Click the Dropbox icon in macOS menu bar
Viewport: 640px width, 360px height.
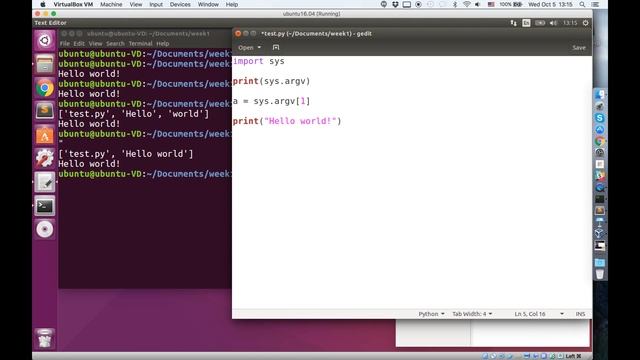[x=395, y=4]
